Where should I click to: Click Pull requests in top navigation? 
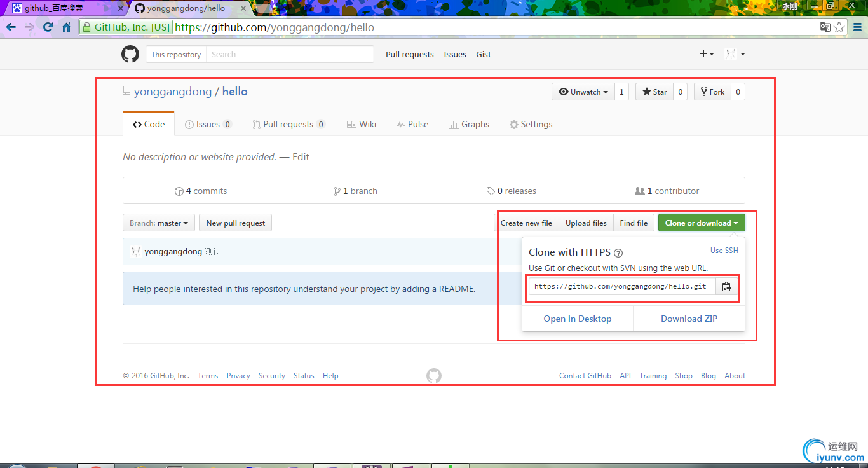tap(410, 55)
